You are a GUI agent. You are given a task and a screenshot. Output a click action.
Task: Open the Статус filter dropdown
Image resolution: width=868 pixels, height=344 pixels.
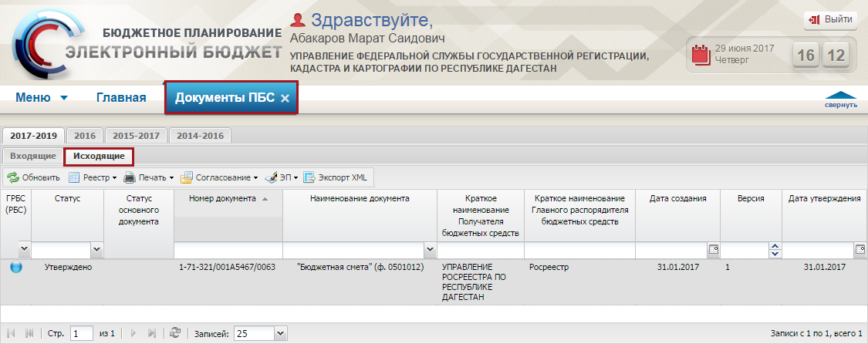pos(97,250)
